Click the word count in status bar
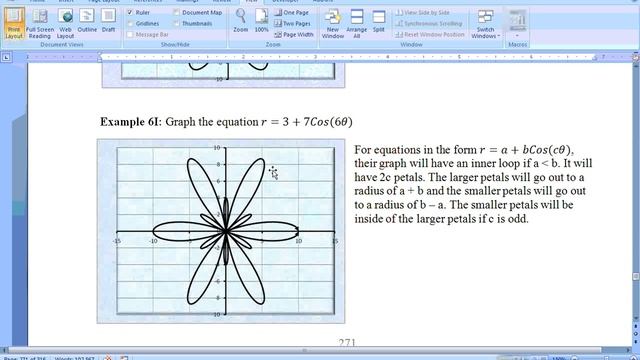Viewport: 640px width, 360px height. pos(74,358)
